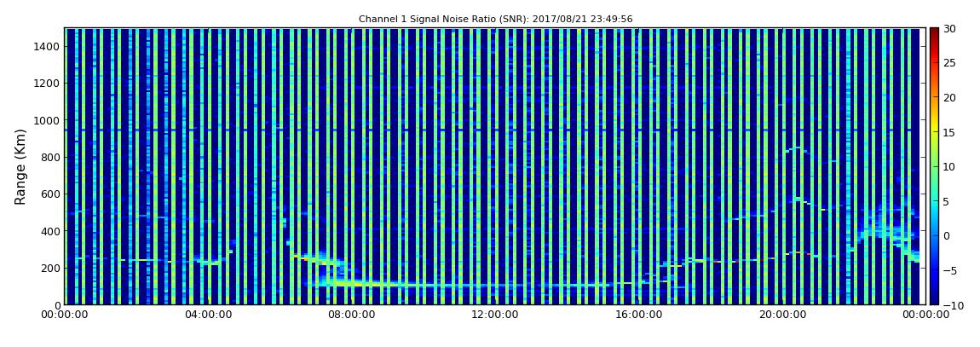Click the 200 range tick label
980x347 pixels.
[x=49, y=268]
